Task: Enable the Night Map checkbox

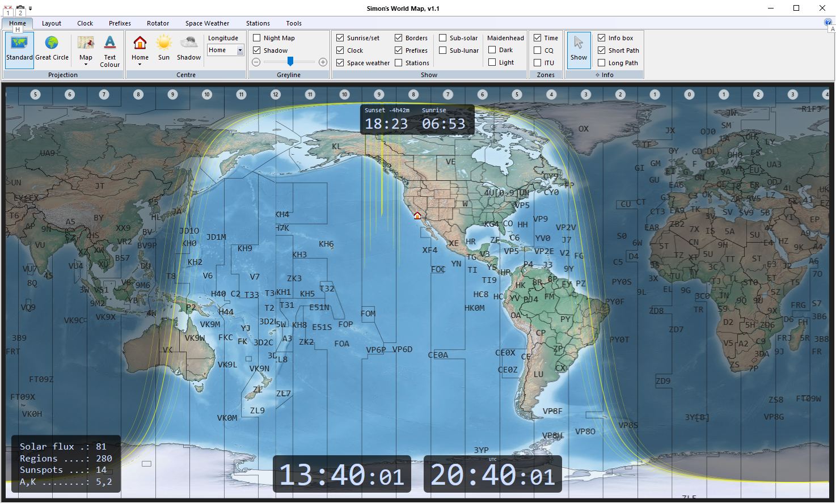Action: coord(257,38)
